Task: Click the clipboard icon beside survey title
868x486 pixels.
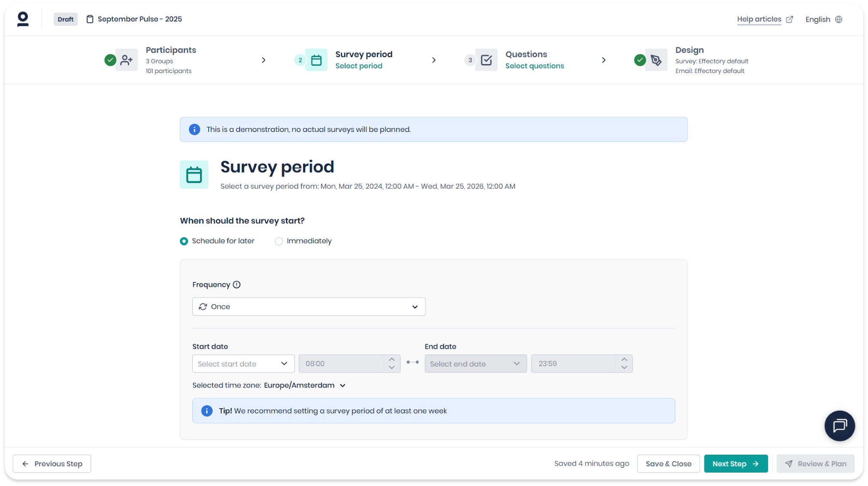Action: pyautogui.click(x=90, y=19)
